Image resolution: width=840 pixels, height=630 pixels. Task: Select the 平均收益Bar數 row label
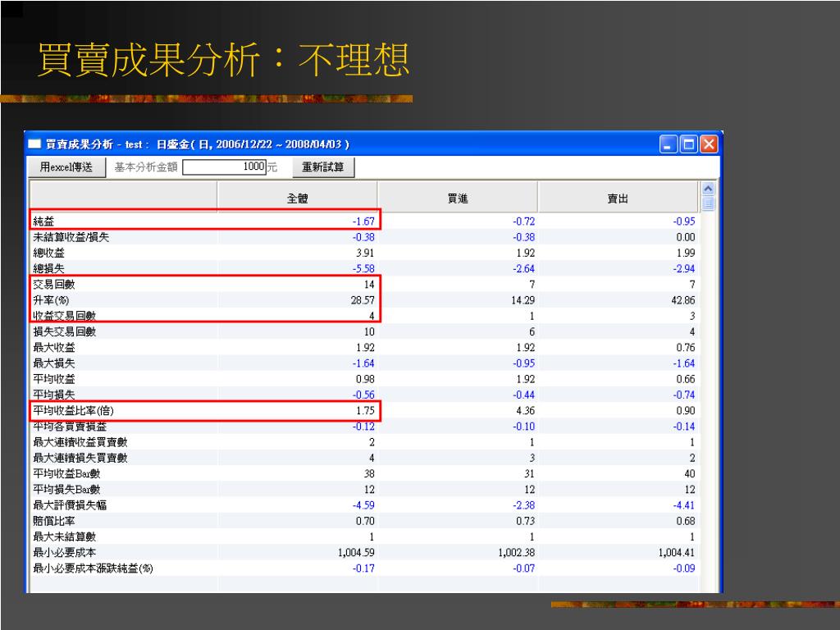[67, 473]
